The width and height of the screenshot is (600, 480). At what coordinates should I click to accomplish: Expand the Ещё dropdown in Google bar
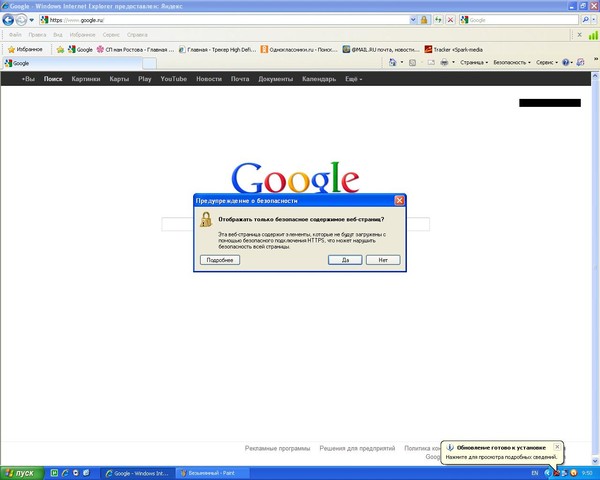(354, 79)
